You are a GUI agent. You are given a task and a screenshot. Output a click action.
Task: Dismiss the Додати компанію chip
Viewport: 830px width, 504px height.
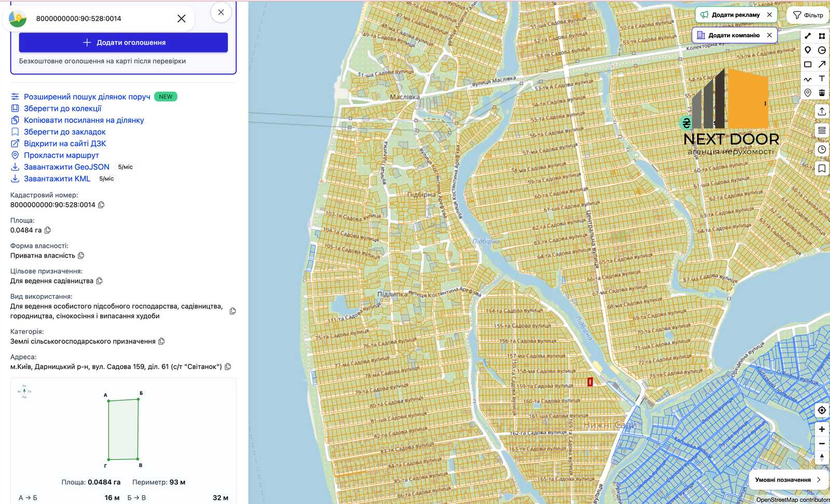click(x=769, y=35)
